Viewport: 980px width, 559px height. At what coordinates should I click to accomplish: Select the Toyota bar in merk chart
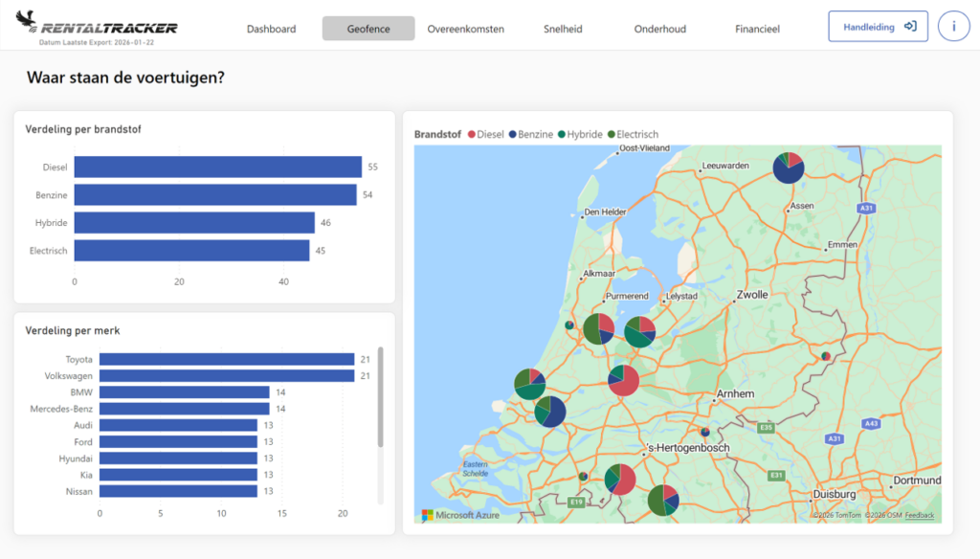227,359
